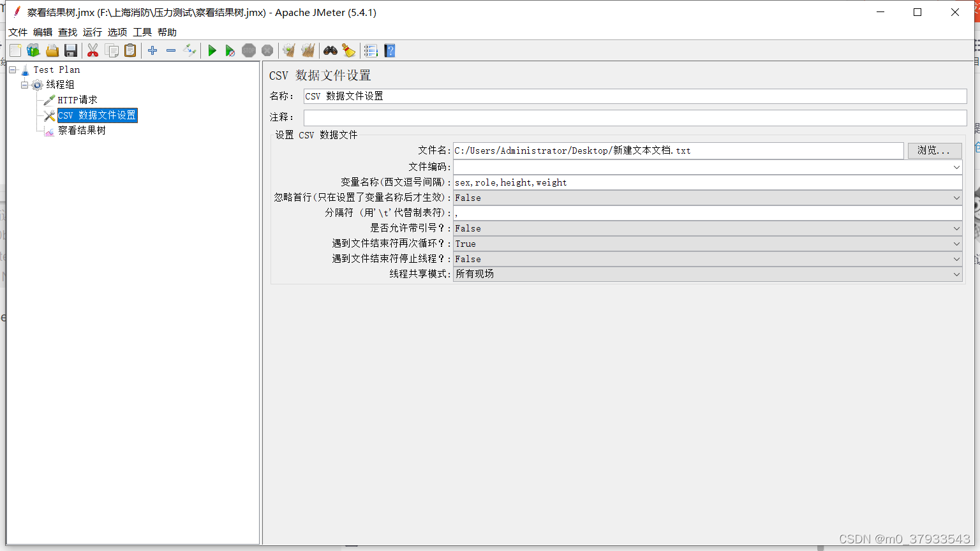Screen dimensions: 980x551
Task: Click the Shutdown test icon
Action: click(x=267, y=50)
